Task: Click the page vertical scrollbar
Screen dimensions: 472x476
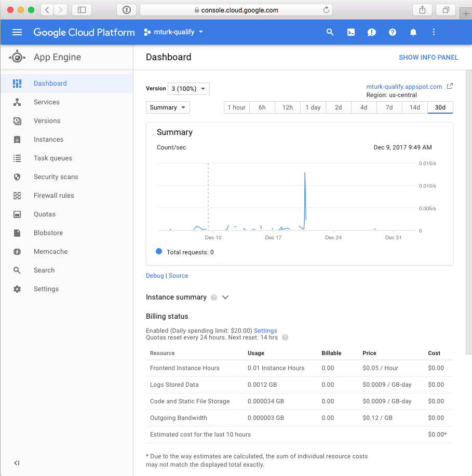Action: (469, 212)
